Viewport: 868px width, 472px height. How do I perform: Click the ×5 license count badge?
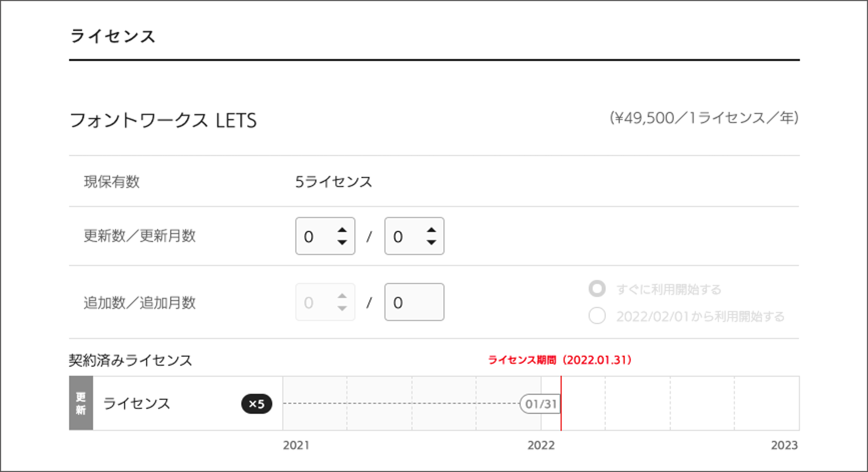tap(256, 404)
